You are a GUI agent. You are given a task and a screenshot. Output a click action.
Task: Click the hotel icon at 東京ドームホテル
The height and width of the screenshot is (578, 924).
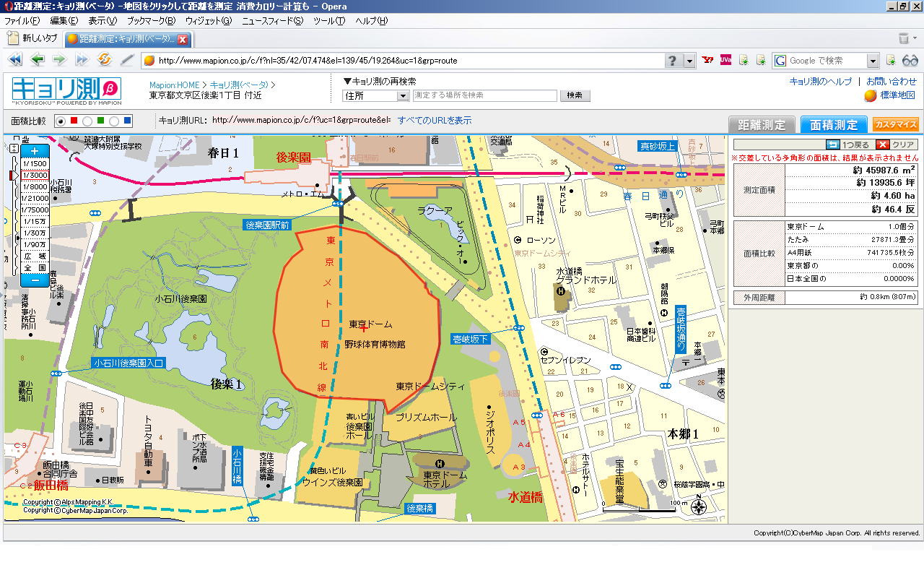[x=439, y=463]
